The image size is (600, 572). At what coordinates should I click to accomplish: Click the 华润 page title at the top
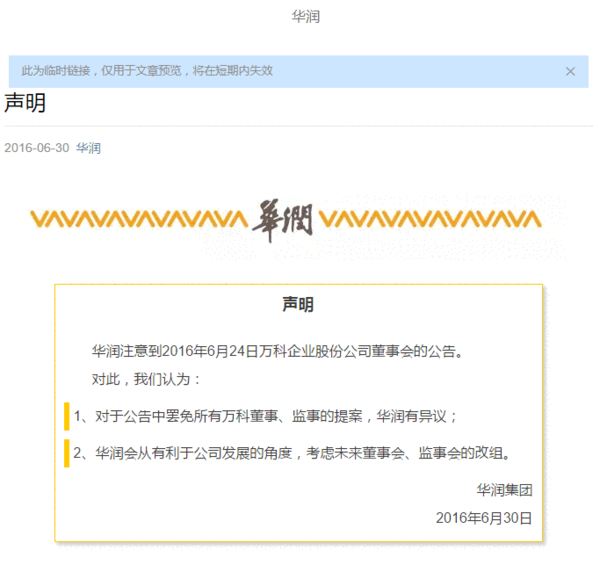[x=305, y=16]
